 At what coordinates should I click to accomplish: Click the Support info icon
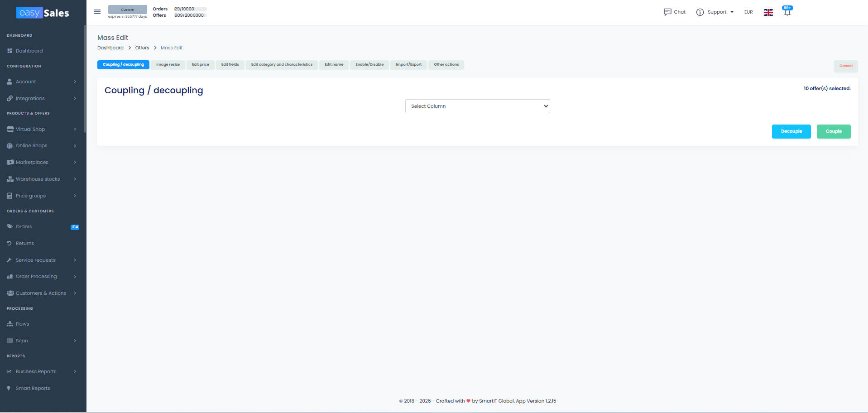pyautogui.click(x=700, y=12)
